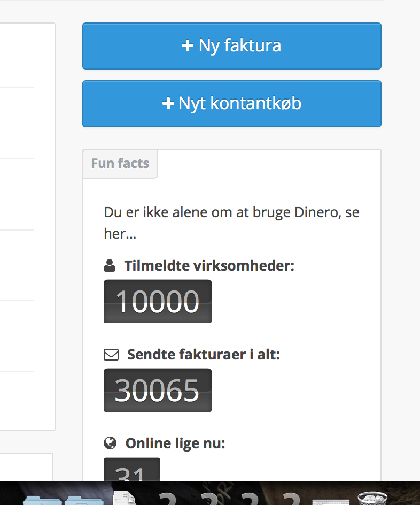The height and width of the screenshot is (505, 420).
Task: Restore the minimized window thumbnail in the Dock
Action: [331, 502]
